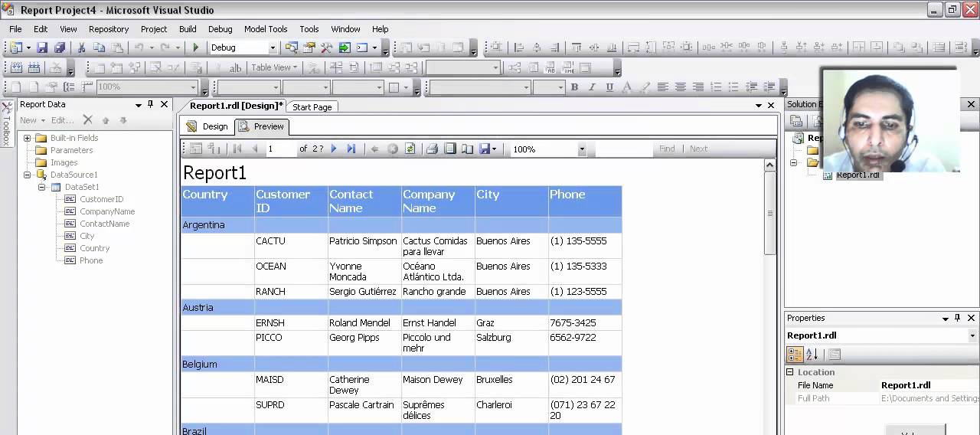The image size is (980, 435).
Task: Open the background highlight color picker
Action: (x=645, y=87)
